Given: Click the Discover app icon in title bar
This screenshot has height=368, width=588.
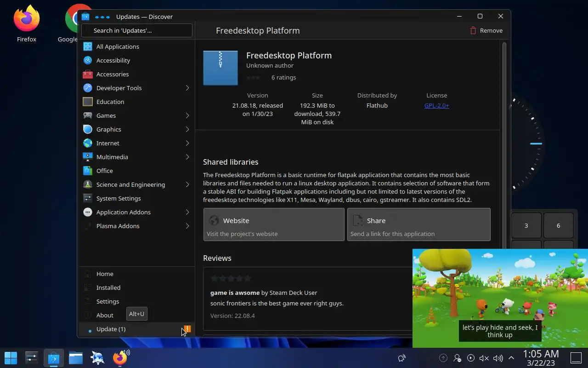Looking at the screenshot, I should tap(85, 17).
